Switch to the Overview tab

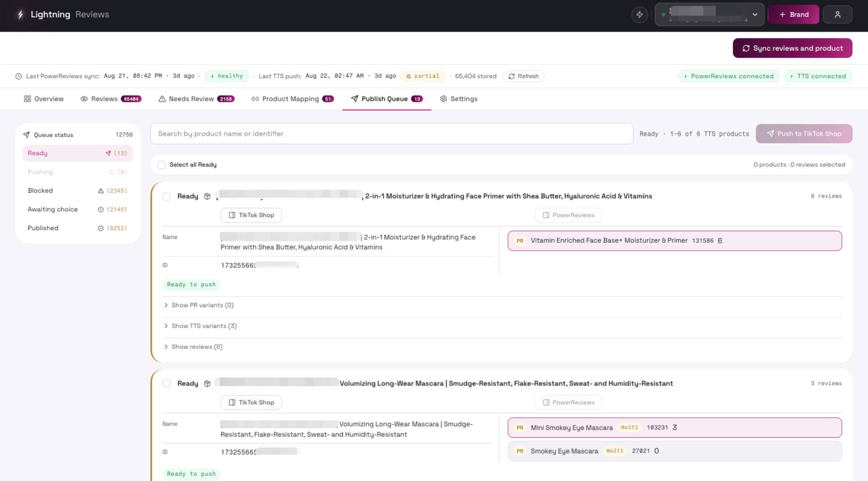(x=44, y=99)
